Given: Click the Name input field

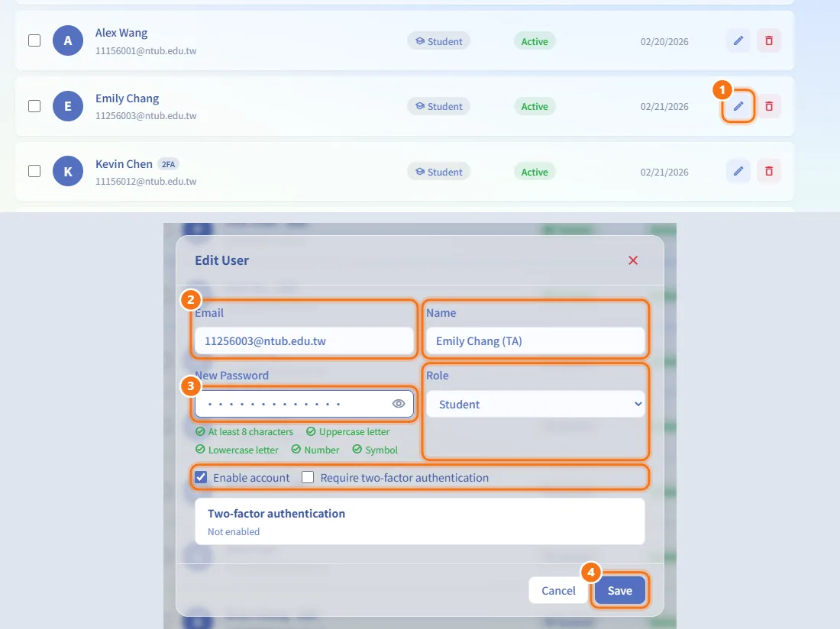Looking at the screenshot, I should click(x=536, y=341).
